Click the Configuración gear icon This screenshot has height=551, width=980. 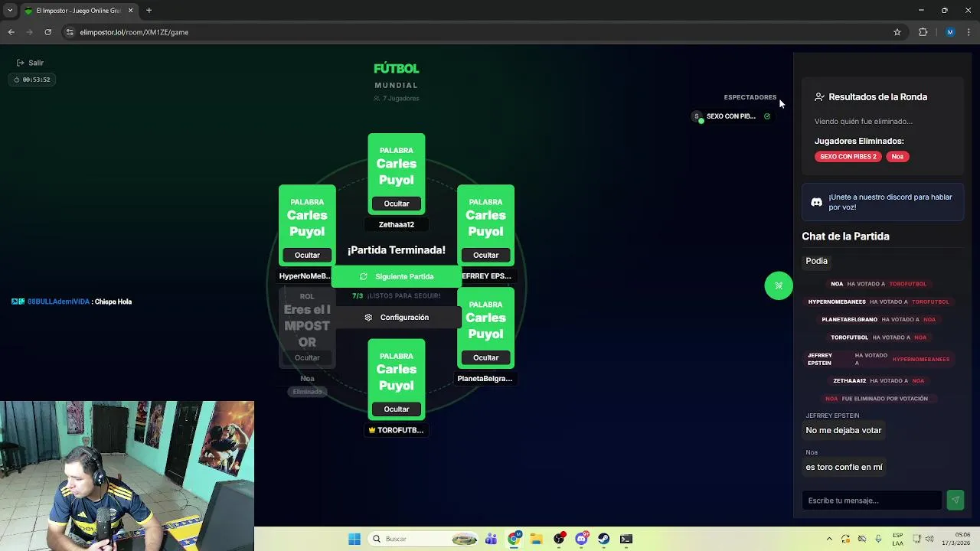click(x=368, y=318)
